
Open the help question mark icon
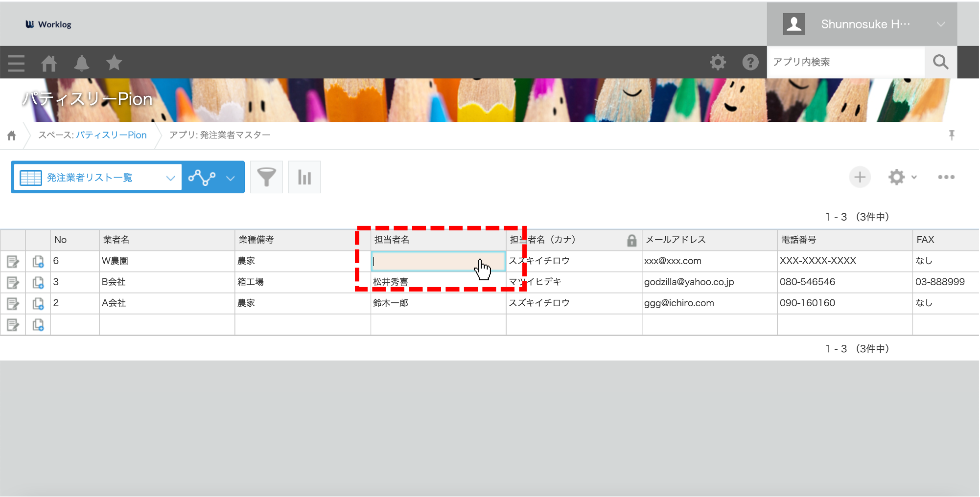click(x=750, y=62)
